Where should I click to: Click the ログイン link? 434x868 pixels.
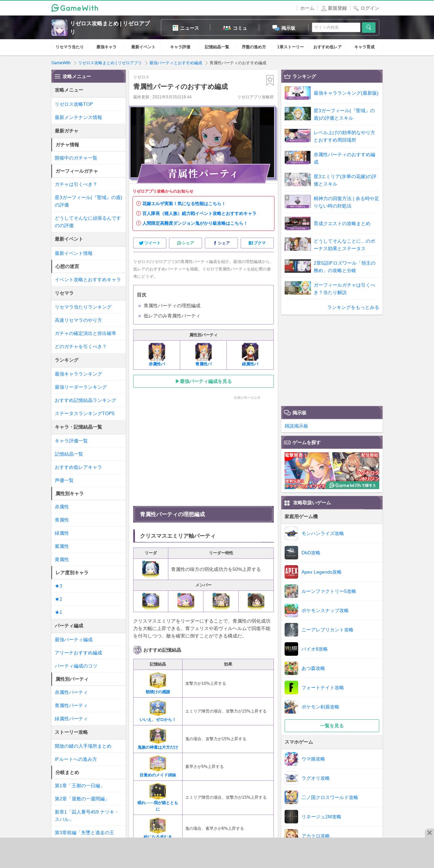coord(366,8)
